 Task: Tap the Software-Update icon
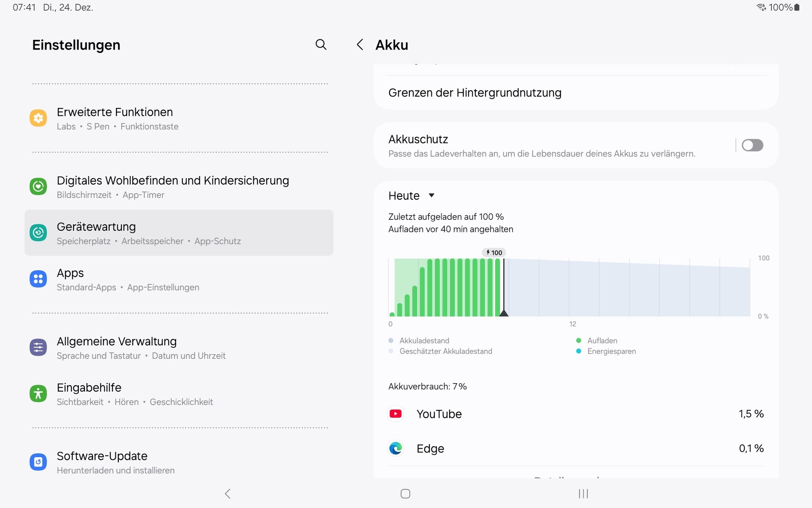click(x=38, y=462)
